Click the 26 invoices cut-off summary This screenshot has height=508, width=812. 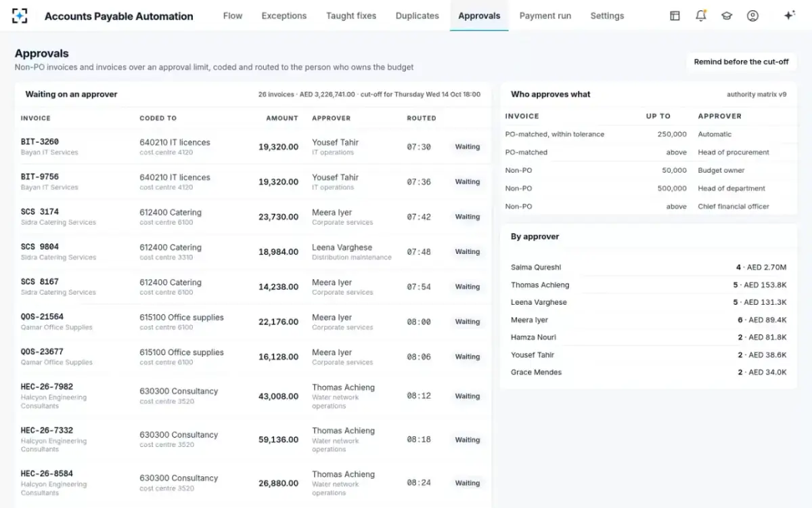(369, 95)
